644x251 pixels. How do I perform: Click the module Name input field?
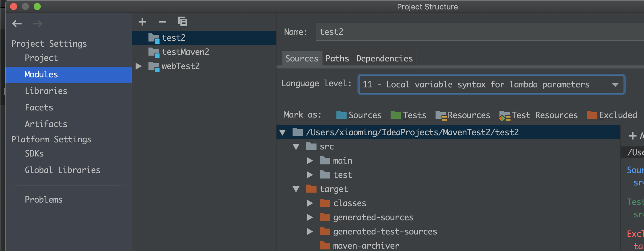point(480,32)
